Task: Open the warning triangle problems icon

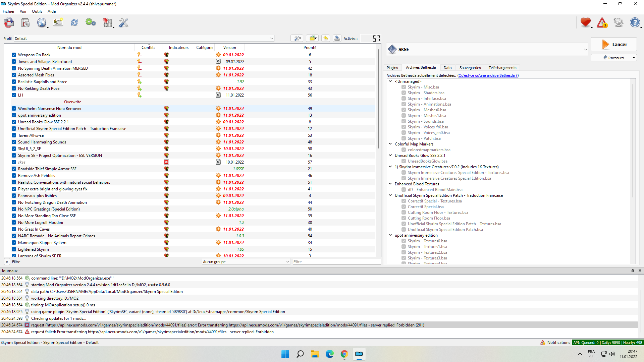Action: (602, 23)
